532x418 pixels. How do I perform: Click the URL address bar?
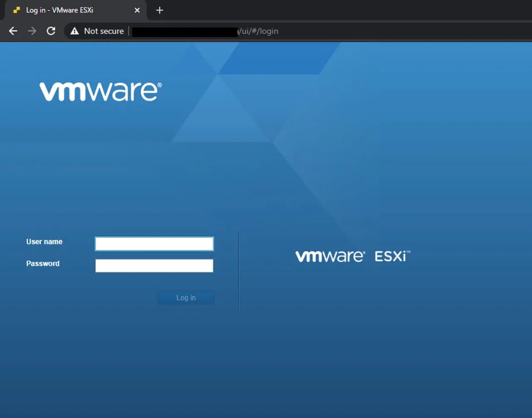tap(298, 31)
